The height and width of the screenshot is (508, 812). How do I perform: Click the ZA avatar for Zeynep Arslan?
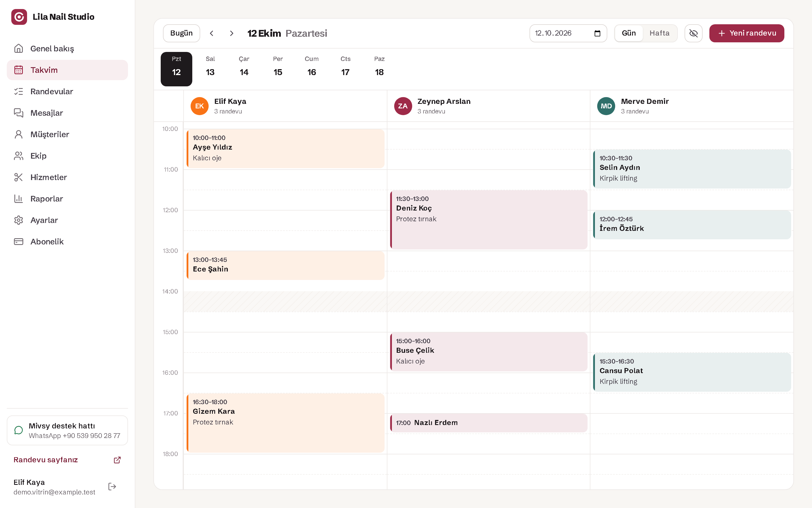[x=403, y=106]
